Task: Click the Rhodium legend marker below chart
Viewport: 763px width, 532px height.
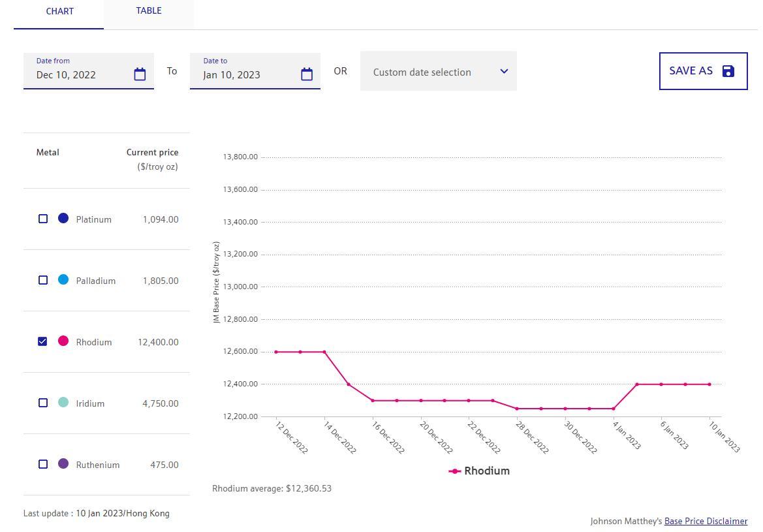Action: (455, 471)
